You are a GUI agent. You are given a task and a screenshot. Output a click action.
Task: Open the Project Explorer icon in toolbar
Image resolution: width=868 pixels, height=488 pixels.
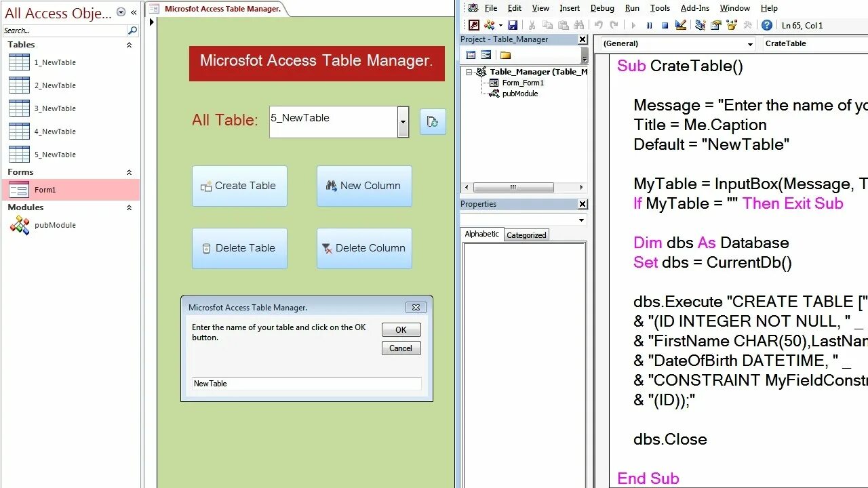tap(700, 25)
